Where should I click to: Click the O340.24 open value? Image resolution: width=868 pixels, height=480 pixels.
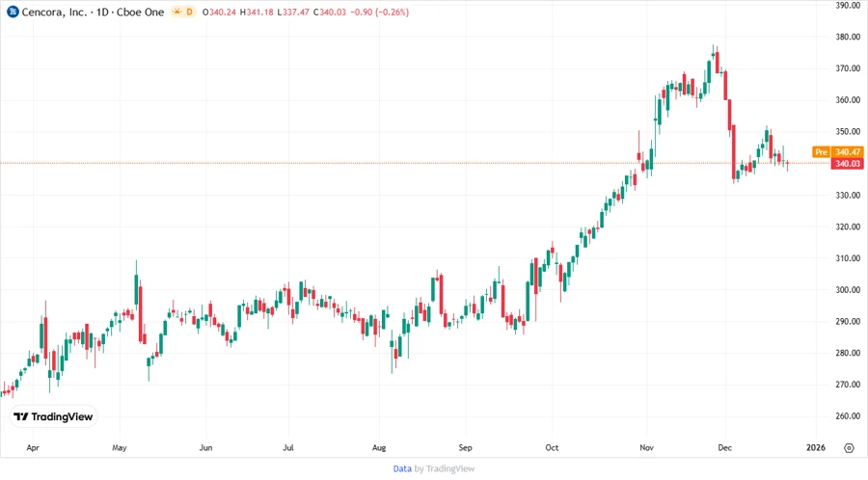pos(219,13)
